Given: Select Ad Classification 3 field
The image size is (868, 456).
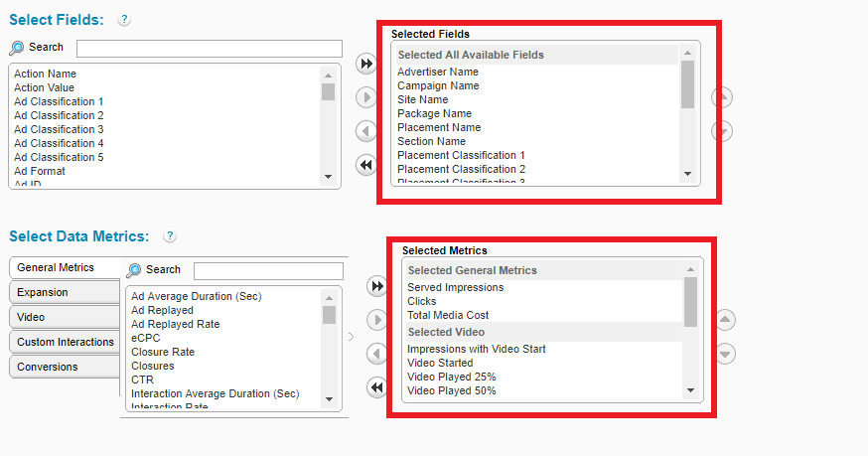Looking at the screenshot, I should click(59, 129).
